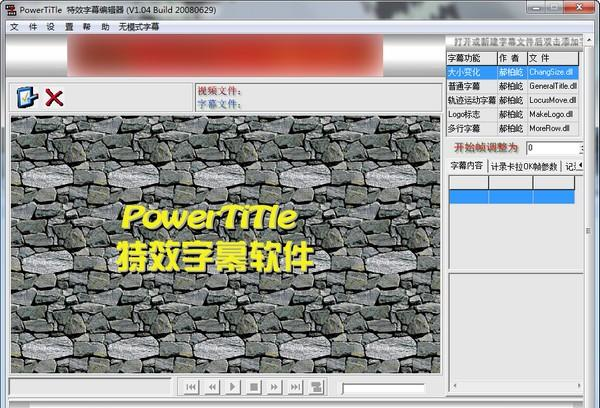Screen dimensions: 600x408
Task: Click the PowerTiTle video preview area
Action: [x=225, y=244]
